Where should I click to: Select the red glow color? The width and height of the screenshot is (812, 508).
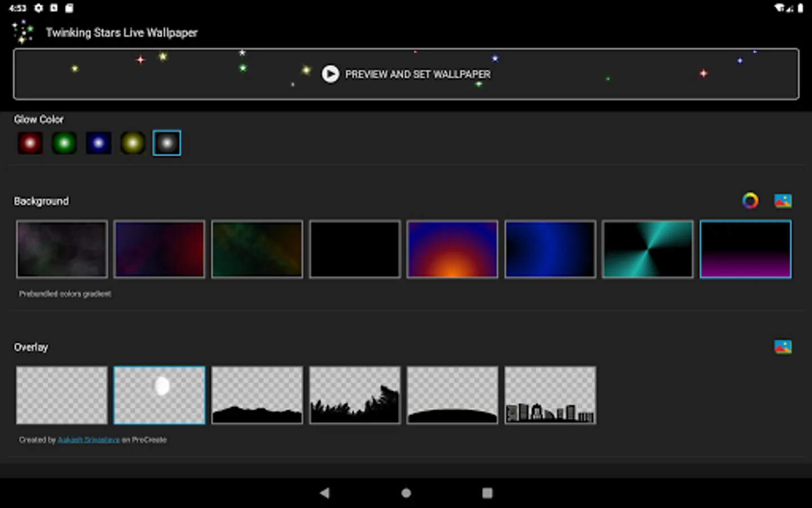click(30, 143)
